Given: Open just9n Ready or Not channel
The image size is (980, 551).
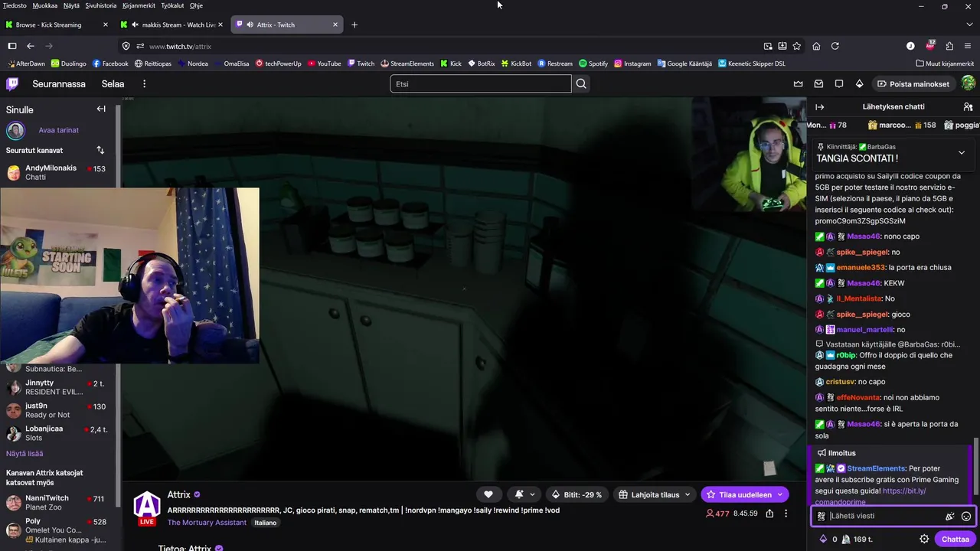Looking at the screenshot, I should (x=58, y=410).
